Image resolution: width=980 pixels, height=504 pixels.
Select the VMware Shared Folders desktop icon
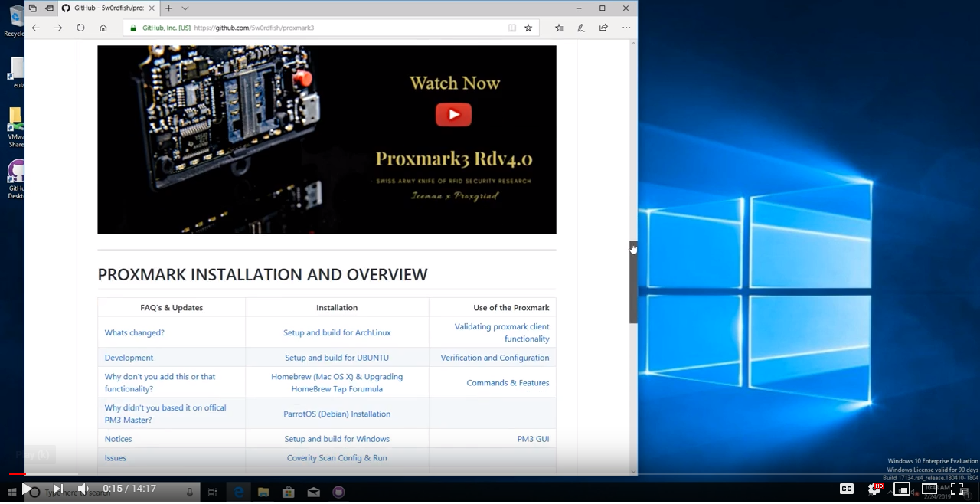(x=16, y=128)
